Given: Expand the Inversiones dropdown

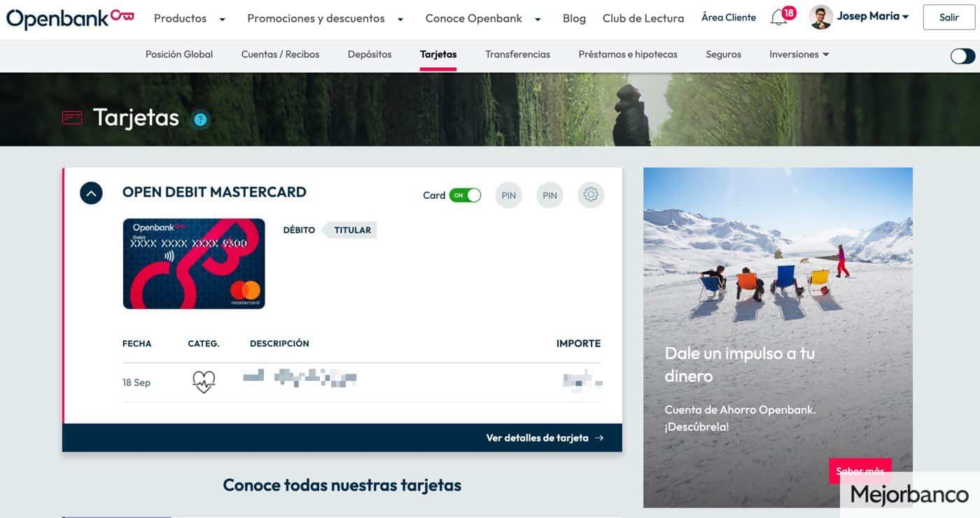Looking at the screenshot, I should 799,55.
